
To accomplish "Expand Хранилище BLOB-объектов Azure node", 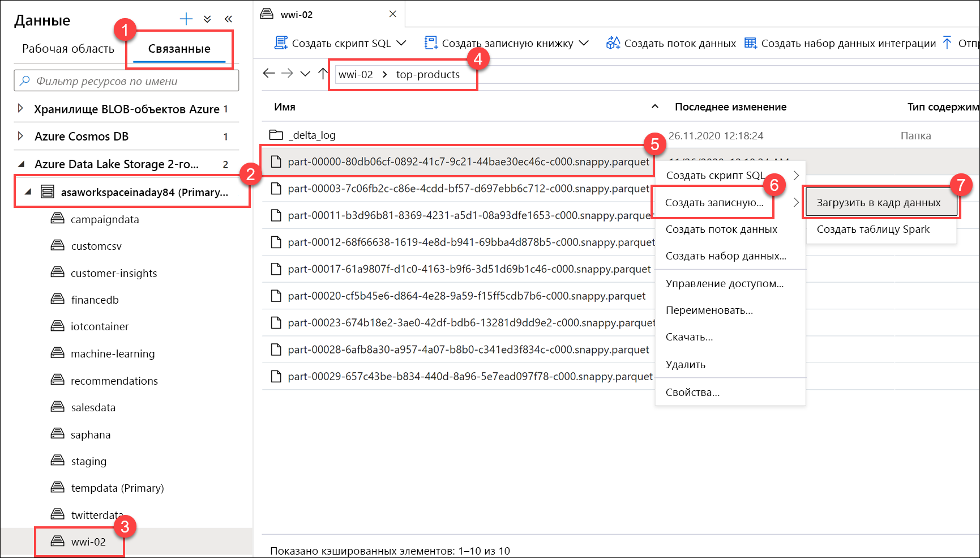I will pyautogui.click(x=20, y=108).
